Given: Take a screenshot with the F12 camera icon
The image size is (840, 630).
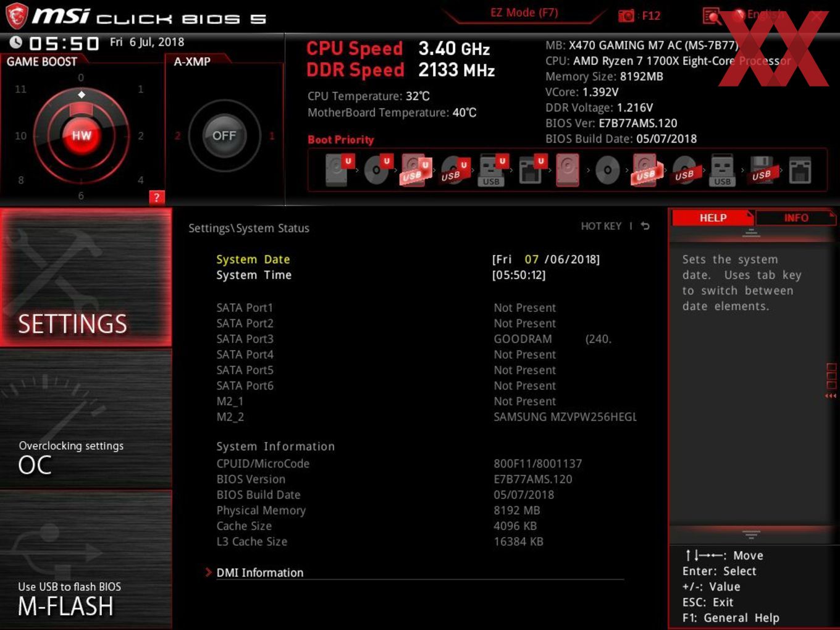Looking at the screenshot, I should click(626, 15).
